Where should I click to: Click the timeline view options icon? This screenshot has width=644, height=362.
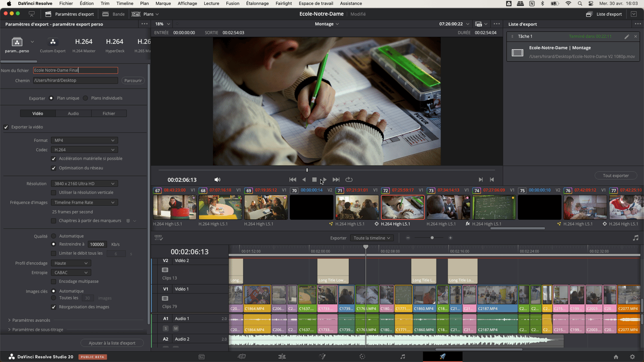pyautogui.click(x=159, y=238)
